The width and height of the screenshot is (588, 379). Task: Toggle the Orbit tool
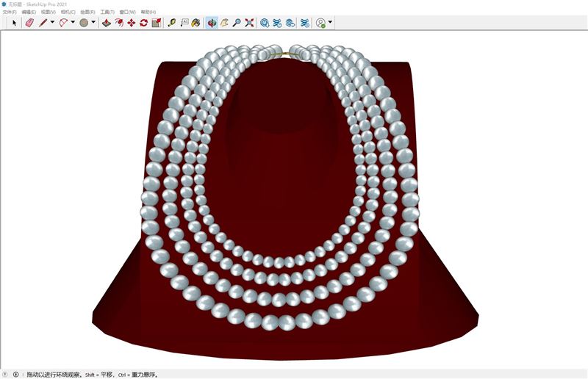coord(212,23)
